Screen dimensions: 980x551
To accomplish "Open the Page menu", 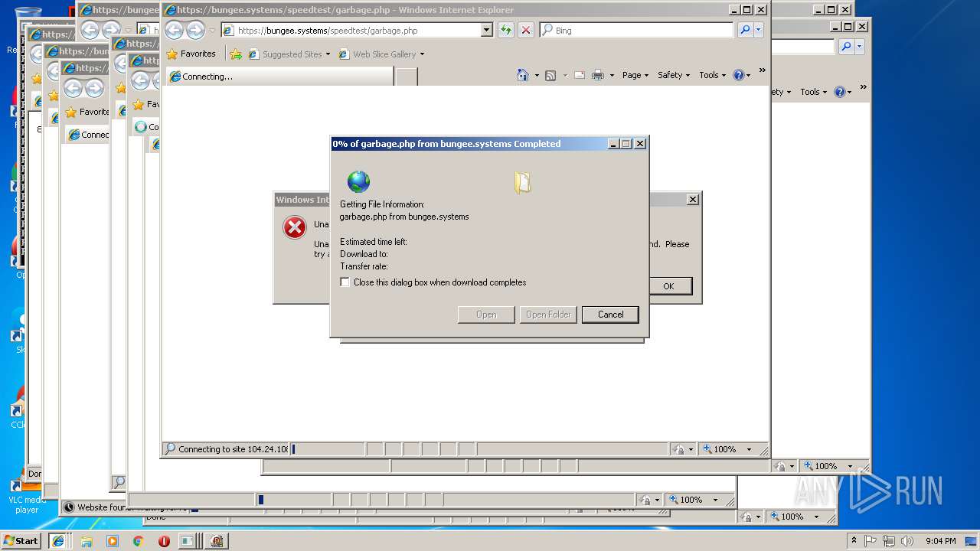I will 635,75.
